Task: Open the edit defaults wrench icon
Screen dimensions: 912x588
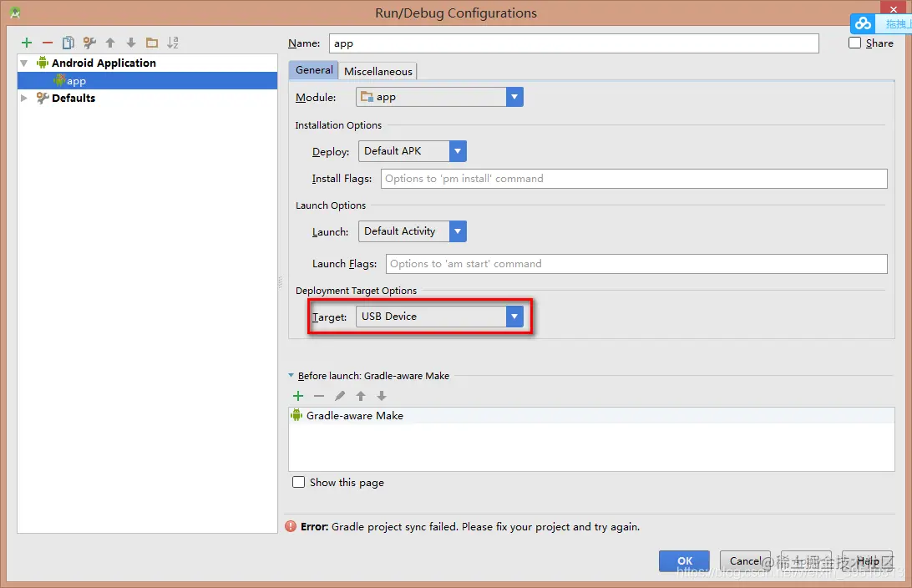Action: click(89, 43)
